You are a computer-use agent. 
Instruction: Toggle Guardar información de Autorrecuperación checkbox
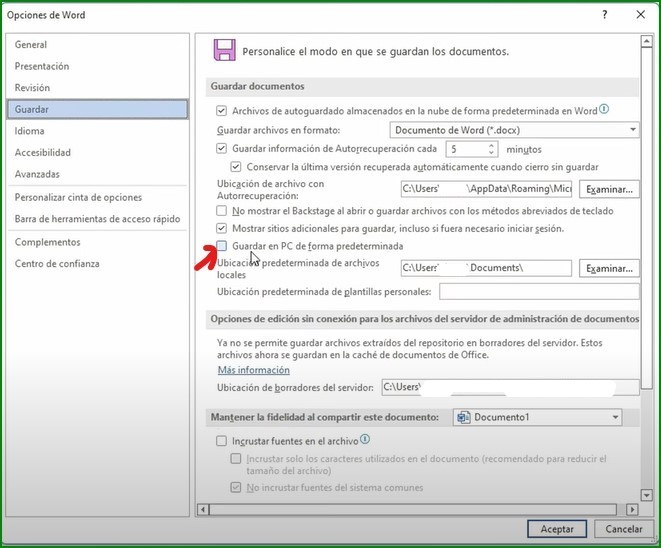(x=221, y=148)
